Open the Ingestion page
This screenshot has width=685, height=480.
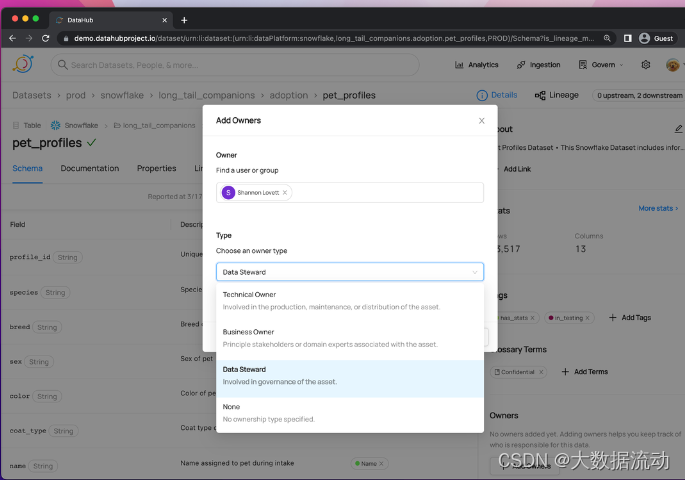click(x=538, y=65)
